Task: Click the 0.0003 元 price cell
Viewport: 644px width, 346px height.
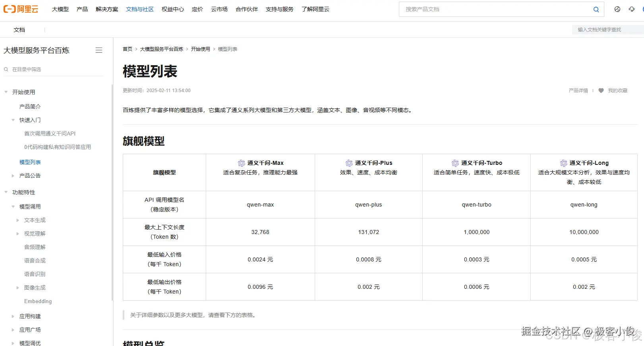Action: [476, 259]
